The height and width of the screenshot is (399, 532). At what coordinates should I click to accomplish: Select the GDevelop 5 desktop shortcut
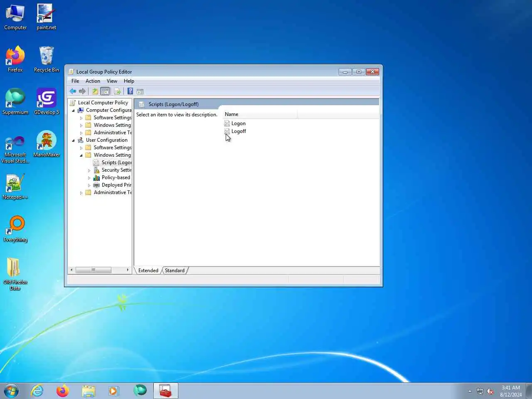pyautogui.click(x=46, y=102)
